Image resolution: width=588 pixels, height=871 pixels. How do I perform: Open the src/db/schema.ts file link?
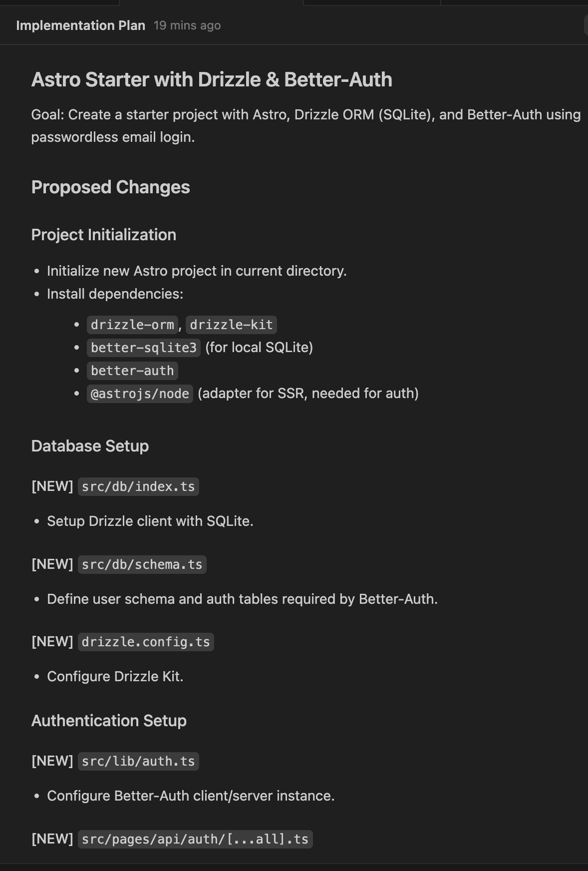pyautogui.click(x=142, y=564)
